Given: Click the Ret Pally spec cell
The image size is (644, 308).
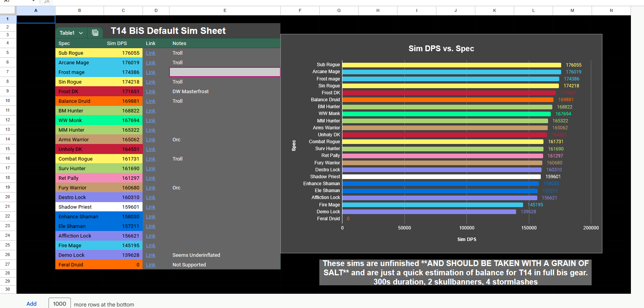Looking at the screenshot, I should tap(80, 178).
